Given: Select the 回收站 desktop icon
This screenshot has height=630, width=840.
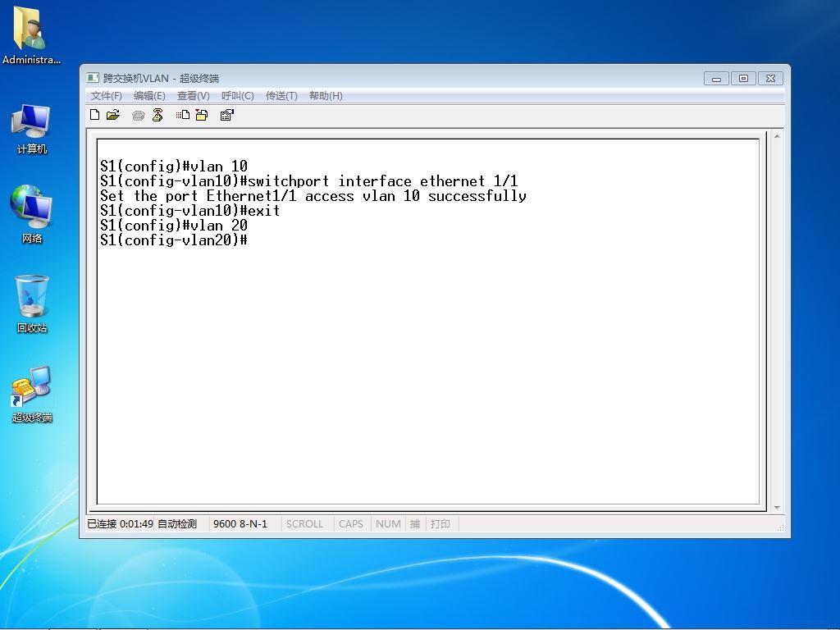Looking at the screenshot, I should pyautogui.click(x=32, y=304).
